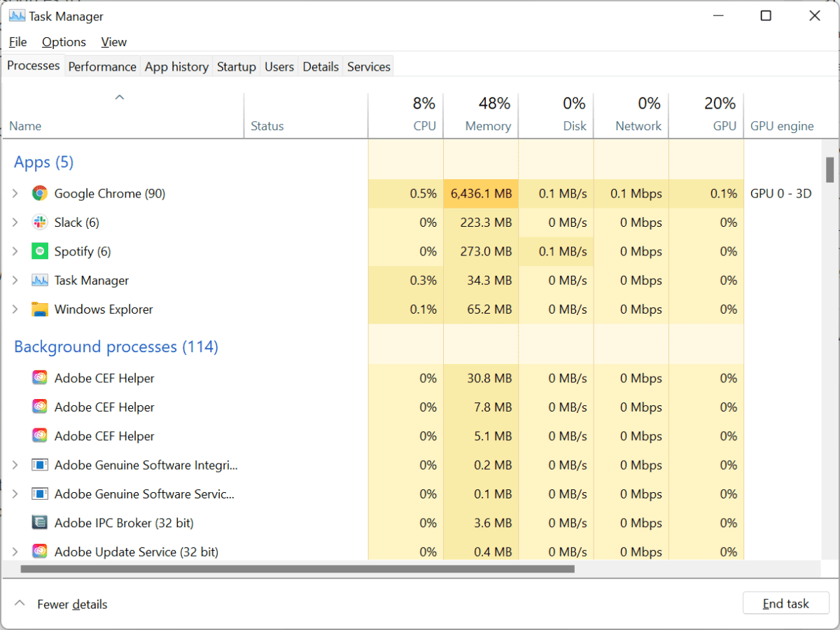
Task: Switch to the Startup tab
Action: pyautogui.click(x=237, y=66)
